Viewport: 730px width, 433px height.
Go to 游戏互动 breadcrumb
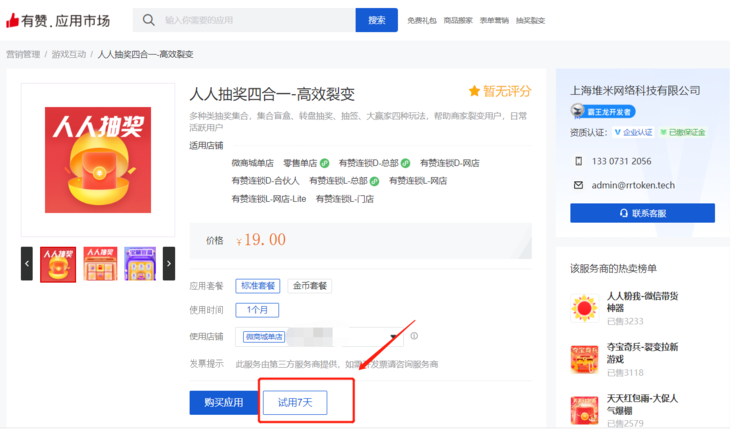point(69,54)
